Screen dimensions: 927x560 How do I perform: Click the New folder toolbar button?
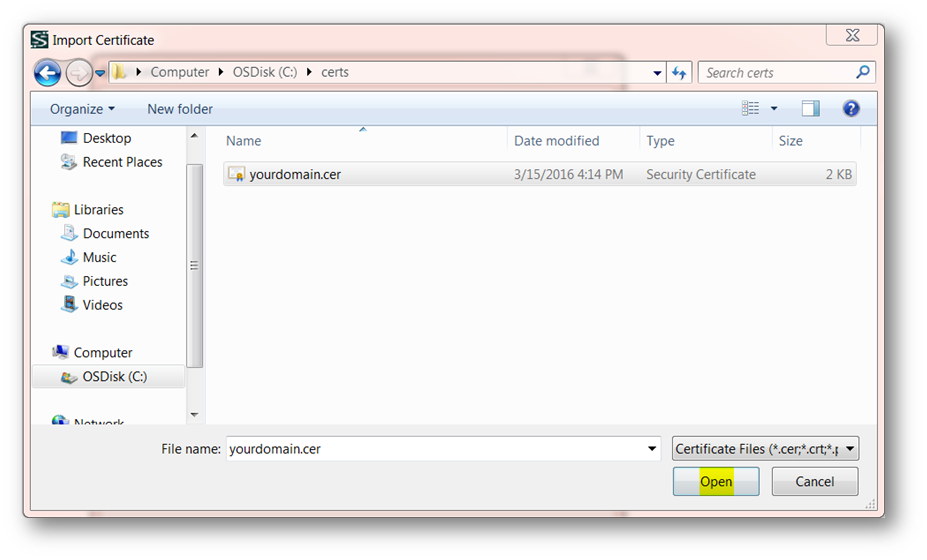coord(180,109)
